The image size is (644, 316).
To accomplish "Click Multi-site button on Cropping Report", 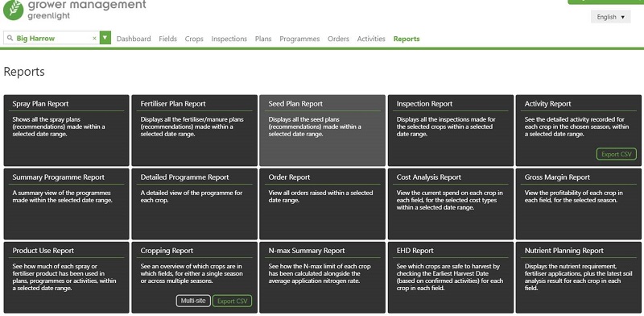I will coord(193,301).
